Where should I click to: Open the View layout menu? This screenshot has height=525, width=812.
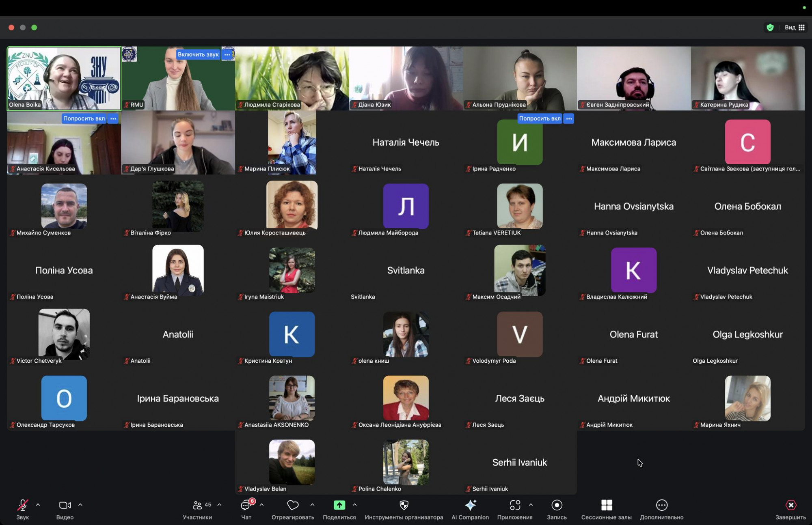(x=795, y=28)
